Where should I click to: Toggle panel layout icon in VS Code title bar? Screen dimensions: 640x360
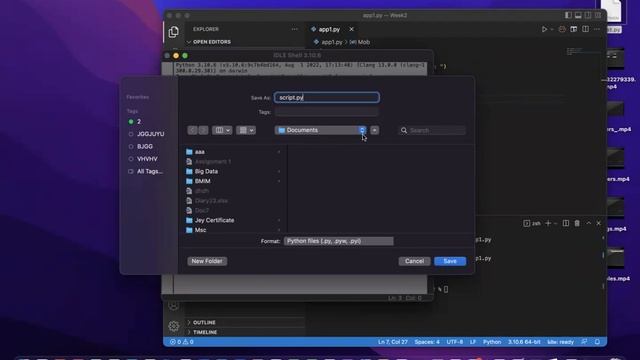[578, 15]
